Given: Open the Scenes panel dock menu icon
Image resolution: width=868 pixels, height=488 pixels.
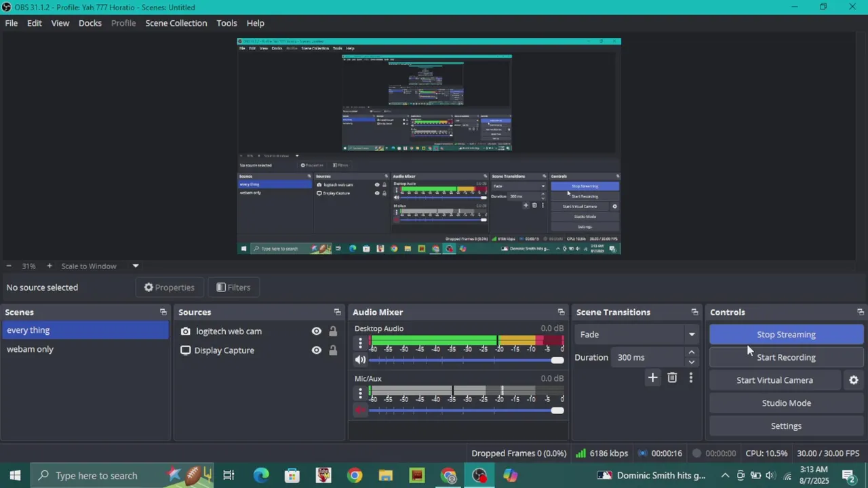Looking at the screenshot, I should (163, 312).
